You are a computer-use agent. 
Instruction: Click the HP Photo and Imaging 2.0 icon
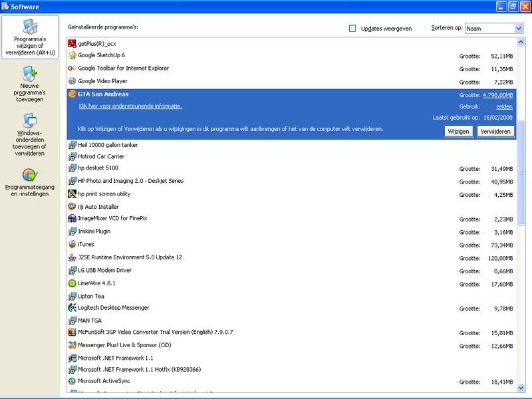pos(72,181)
